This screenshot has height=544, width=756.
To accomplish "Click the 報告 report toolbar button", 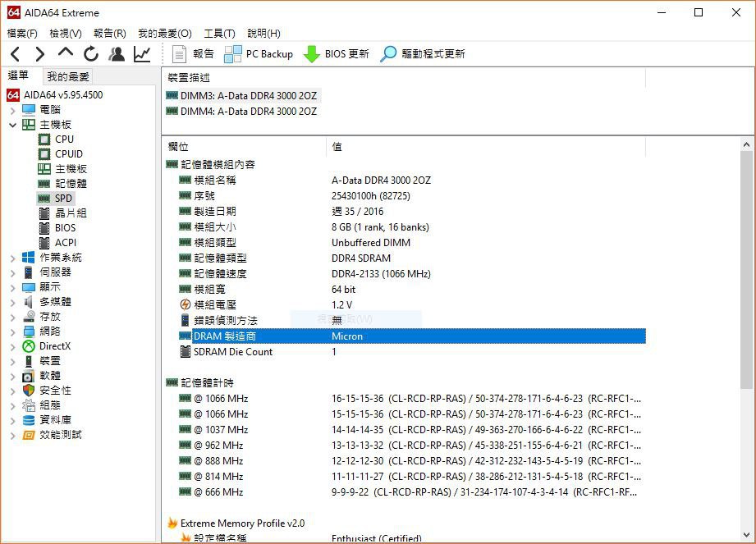I will pyautogui.click(x=193, y=54).
